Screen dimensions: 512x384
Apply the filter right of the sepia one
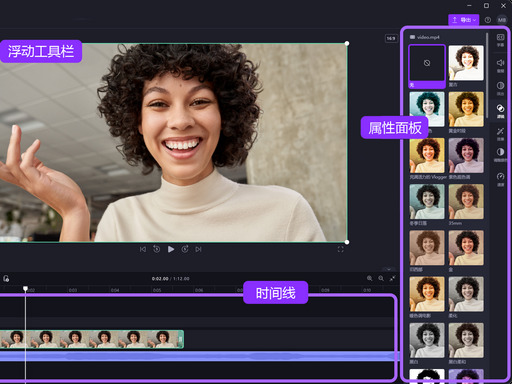[x=466, y=248]
